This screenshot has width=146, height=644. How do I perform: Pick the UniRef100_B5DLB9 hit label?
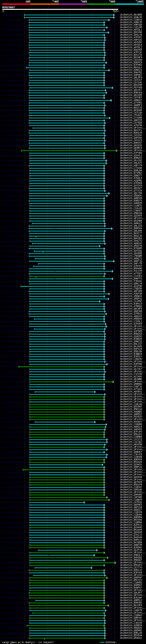tap(131, 352)
